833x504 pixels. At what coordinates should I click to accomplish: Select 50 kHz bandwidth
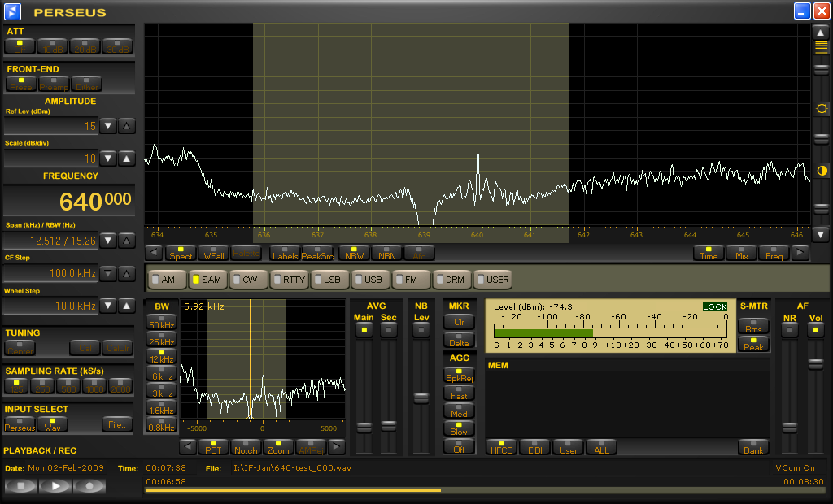coord(162,323)
